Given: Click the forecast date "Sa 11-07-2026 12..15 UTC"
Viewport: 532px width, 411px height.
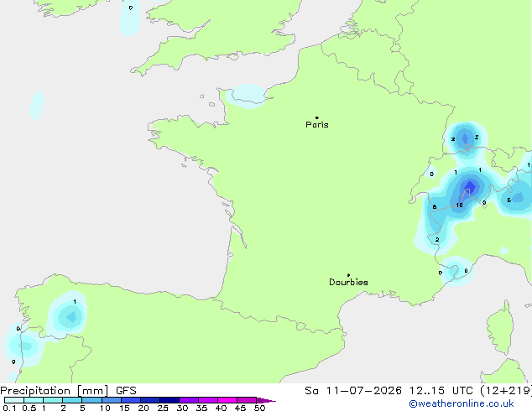Looking at the screenshot, I should point(389,391).
